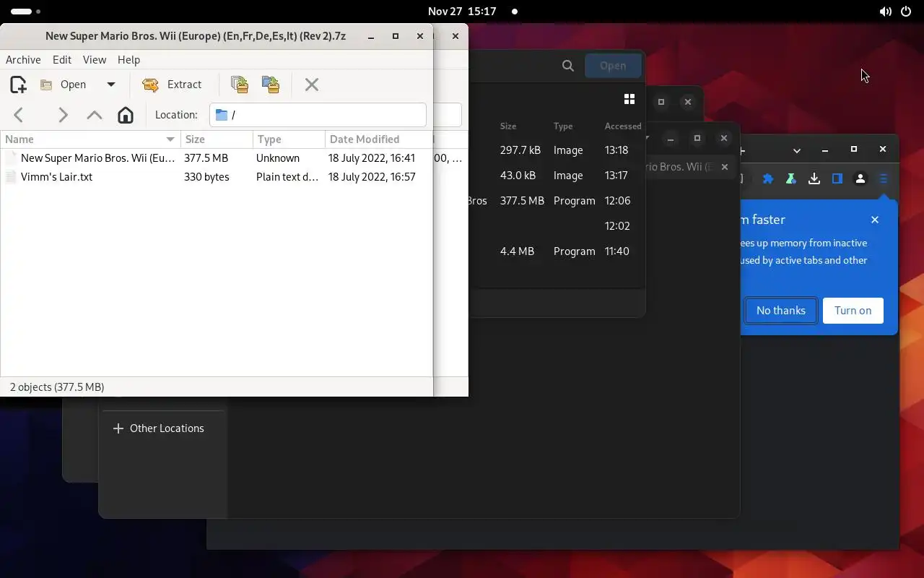Open the Chrome profile avatar icon
Screen dimensions: 924x578
pos(860,179)
